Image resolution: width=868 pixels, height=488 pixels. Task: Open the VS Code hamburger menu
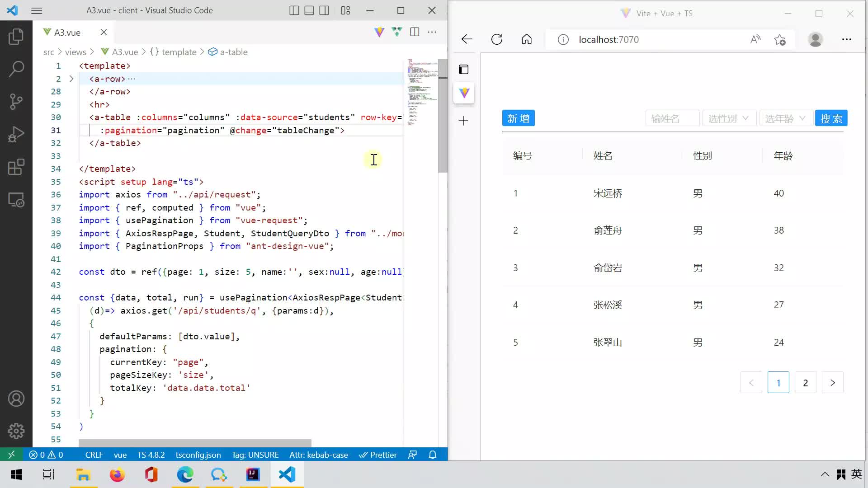click(x=37, y=10)
